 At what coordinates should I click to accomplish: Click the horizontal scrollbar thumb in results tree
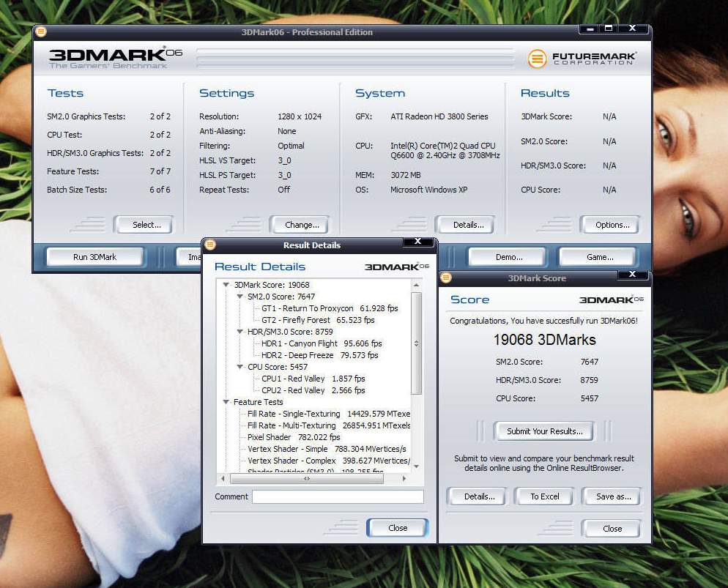(307, 478)
